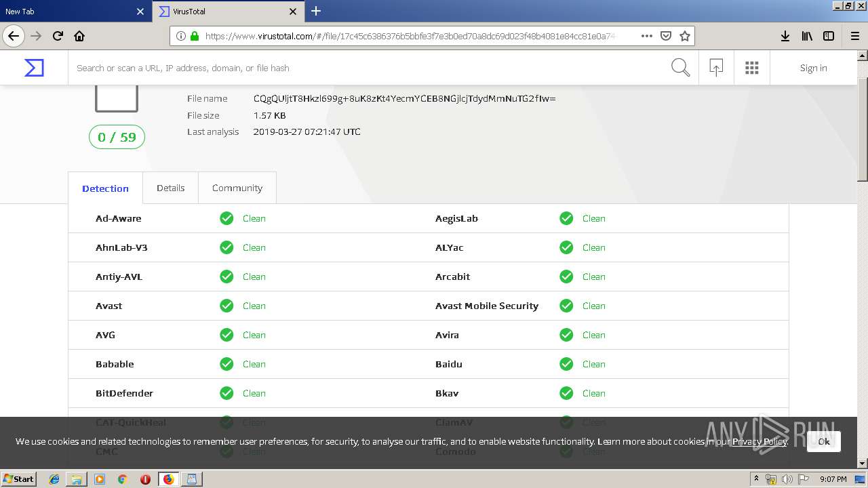This screenshot has height=488, width=868.
Task: Click the page scroll up arrow
Action: (863, 56)
